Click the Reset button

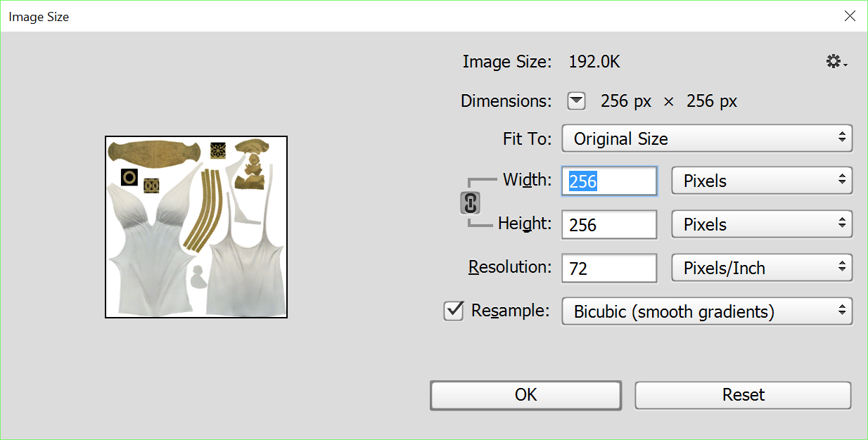[x=743, y=395]
